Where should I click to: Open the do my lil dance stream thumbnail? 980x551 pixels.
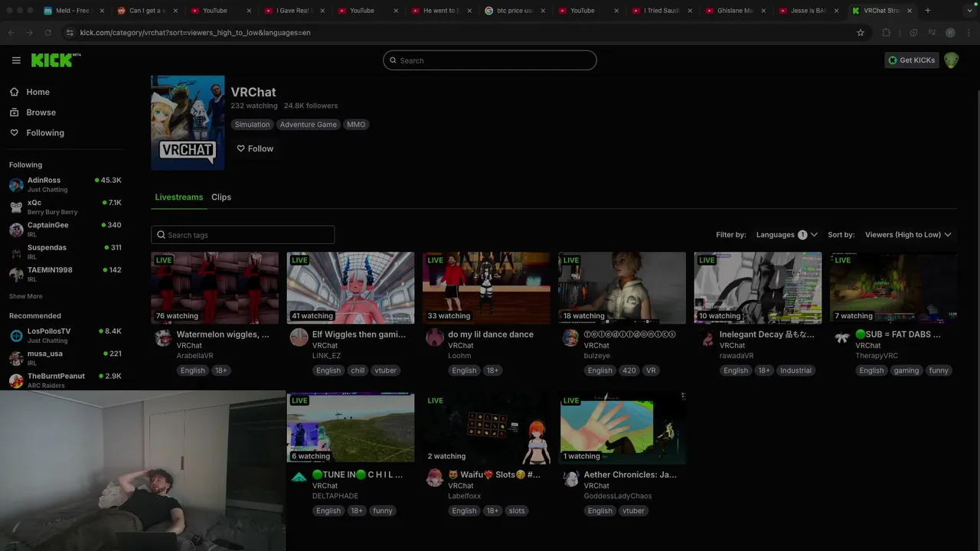[x=486, y=288]
